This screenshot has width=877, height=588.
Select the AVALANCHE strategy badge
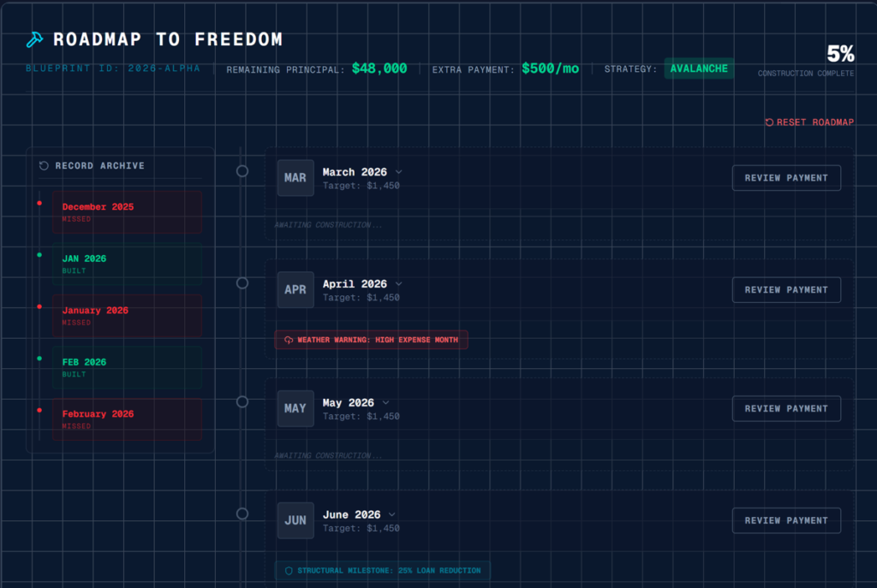(699, 68)
